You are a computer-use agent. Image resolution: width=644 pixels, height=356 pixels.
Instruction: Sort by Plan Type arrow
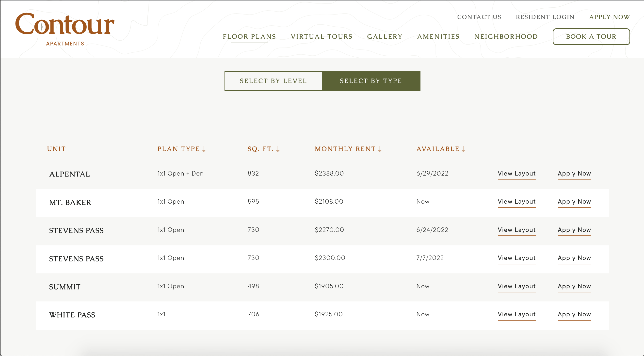[x=204, y=149]
